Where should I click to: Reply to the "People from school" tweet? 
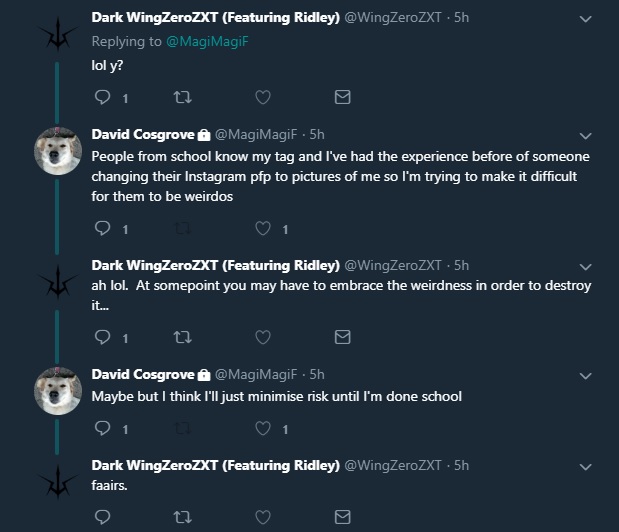click(x=101, y=229)
